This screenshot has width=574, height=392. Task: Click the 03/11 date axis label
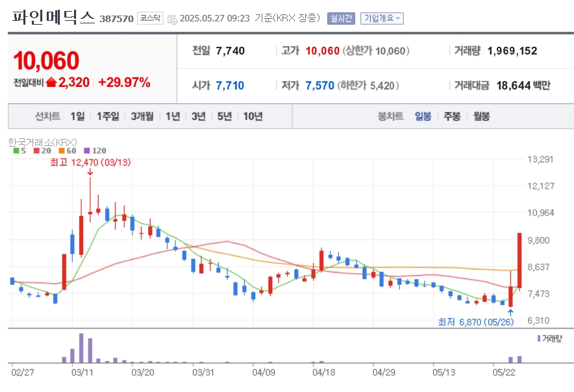click(x=82, y=373)
